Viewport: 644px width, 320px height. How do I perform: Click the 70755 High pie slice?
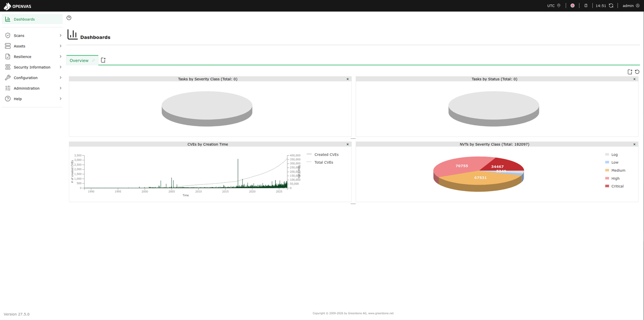[462, 166]
